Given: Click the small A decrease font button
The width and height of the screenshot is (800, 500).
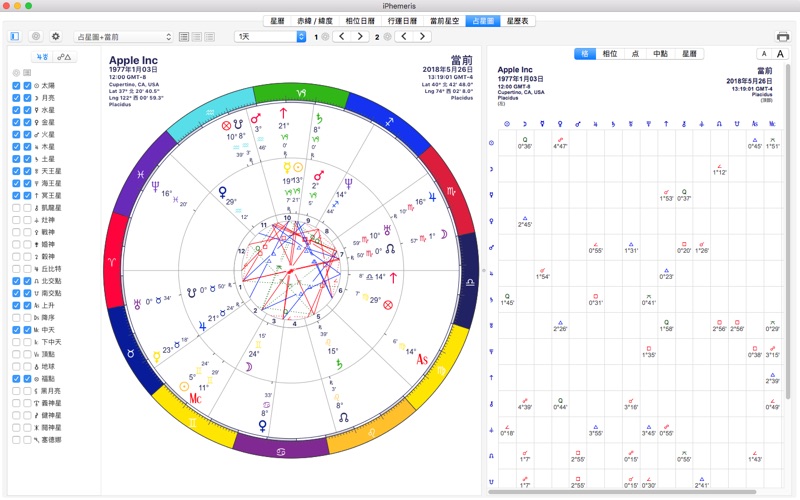Looking at the screenshot, I should (x=763, y=53).
